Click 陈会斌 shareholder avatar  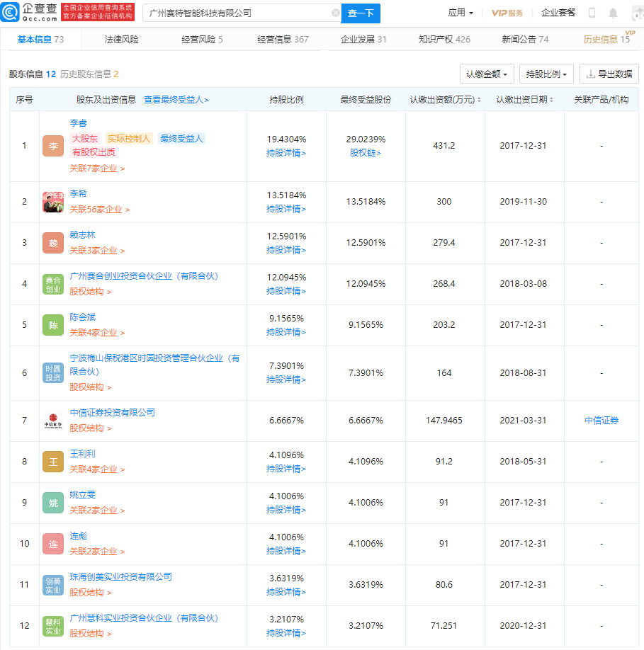pyautogui.click(x=53, y=325)
